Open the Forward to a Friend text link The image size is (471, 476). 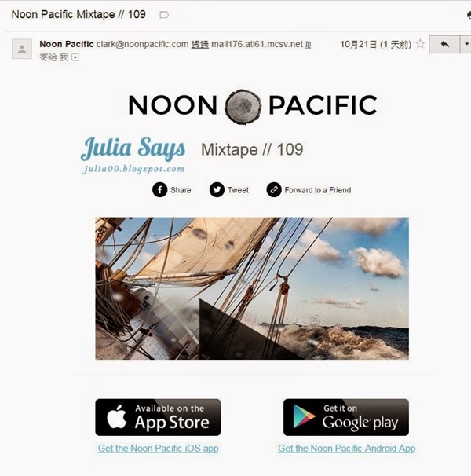click(x=318, y=190)
